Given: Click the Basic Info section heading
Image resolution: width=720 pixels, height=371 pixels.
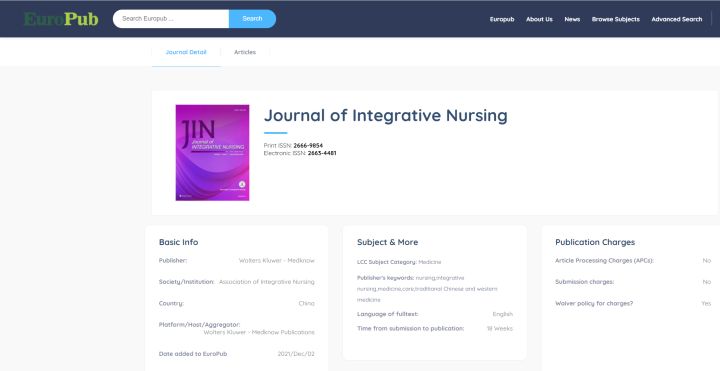Looking at the screenshot, I should pos(179,242).
